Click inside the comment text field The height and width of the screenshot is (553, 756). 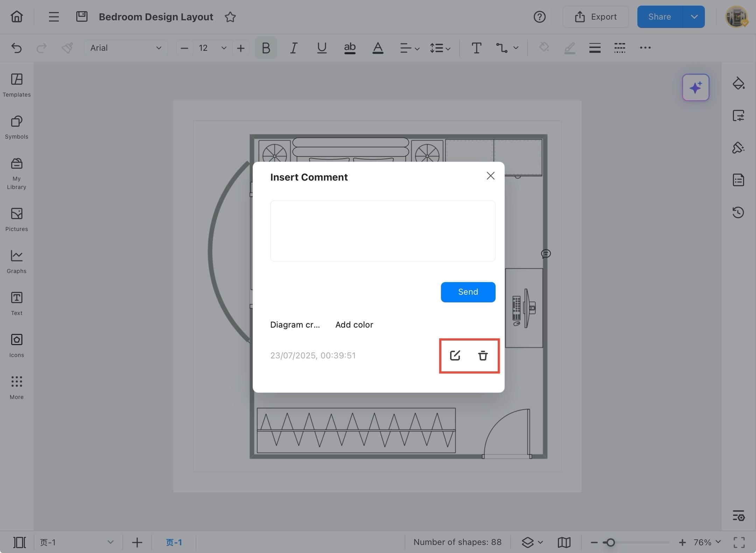[x=382, y=231]
